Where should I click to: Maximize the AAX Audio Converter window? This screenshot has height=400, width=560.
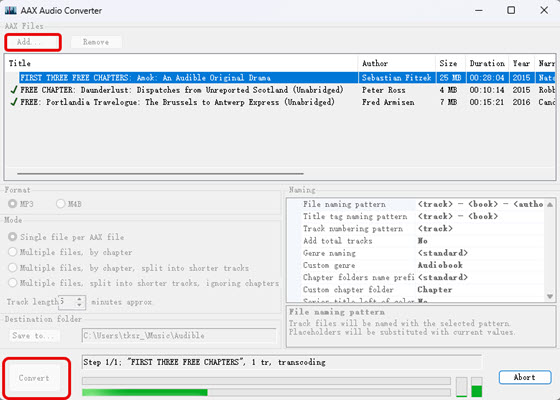pos(511,10)
